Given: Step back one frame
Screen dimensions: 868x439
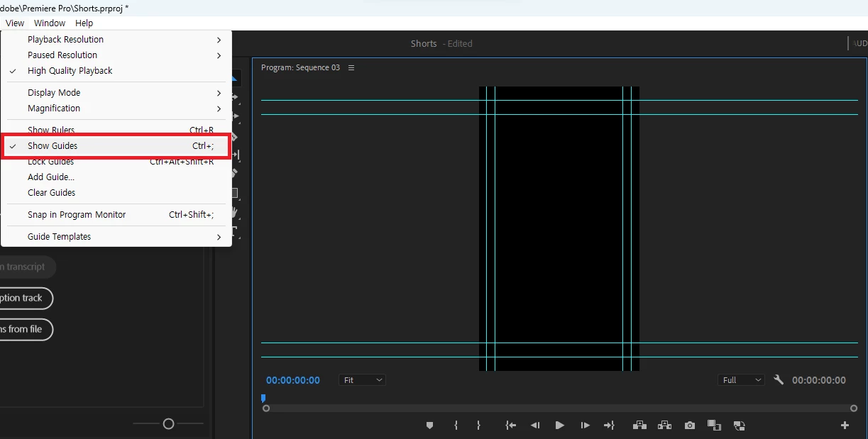Looking at the screenshot, I should [x=535, y=426].
